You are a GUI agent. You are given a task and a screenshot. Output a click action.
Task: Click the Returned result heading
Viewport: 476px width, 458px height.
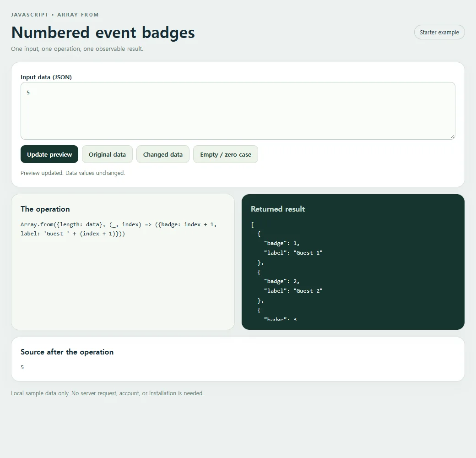(x=278, y=209)
